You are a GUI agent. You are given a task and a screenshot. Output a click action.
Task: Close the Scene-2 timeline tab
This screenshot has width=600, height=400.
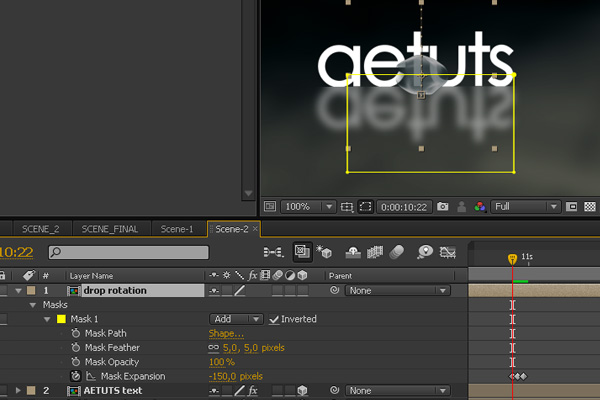pos(255,229)
